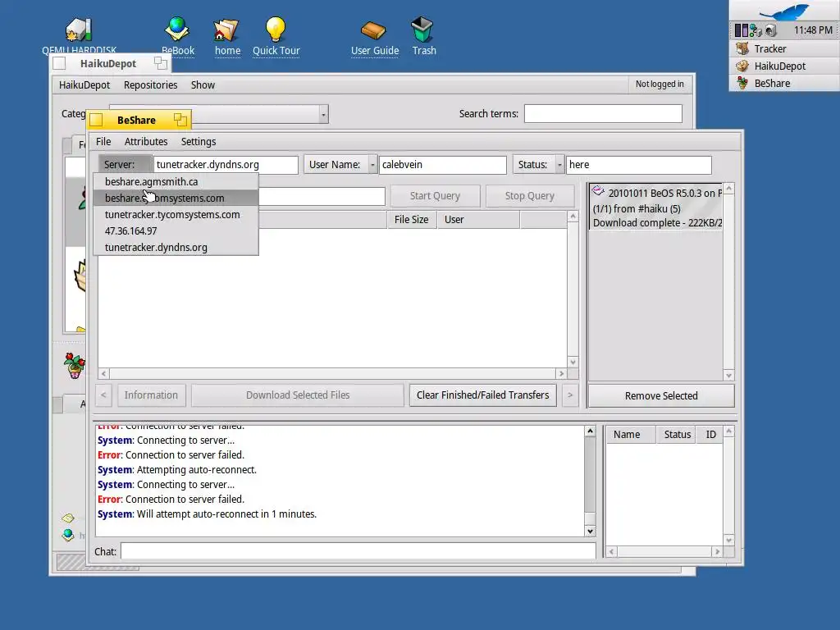This screenshot has height=630, width=840.
Task: Click chat log scrollbar down arrow
Action: point(590,531)
